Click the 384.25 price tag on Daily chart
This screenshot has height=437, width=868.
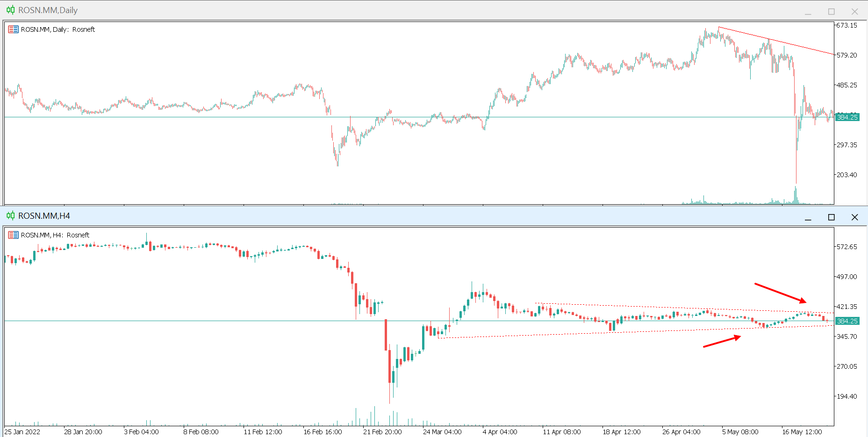(847, 117)
